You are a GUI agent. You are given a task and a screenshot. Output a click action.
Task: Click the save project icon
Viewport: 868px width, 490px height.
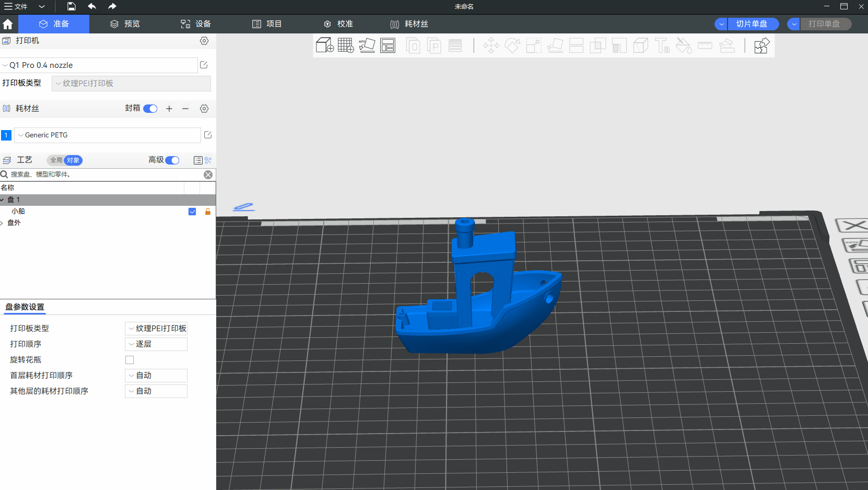72,6
